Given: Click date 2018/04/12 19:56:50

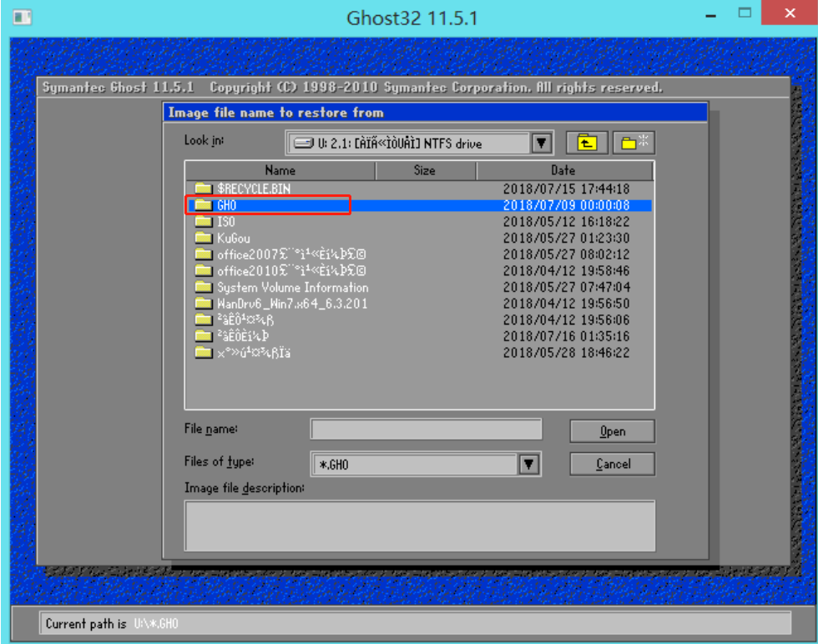Looking at the screenshot, I should point(566,304).
